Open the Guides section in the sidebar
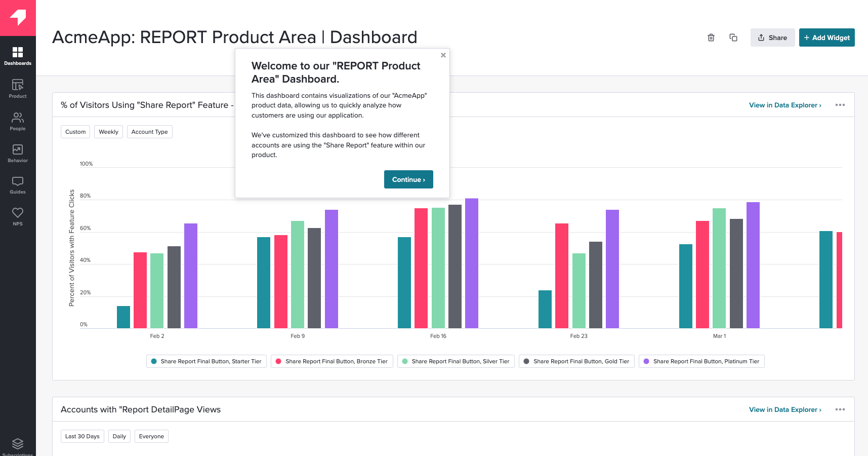 [x=18, y=185]
